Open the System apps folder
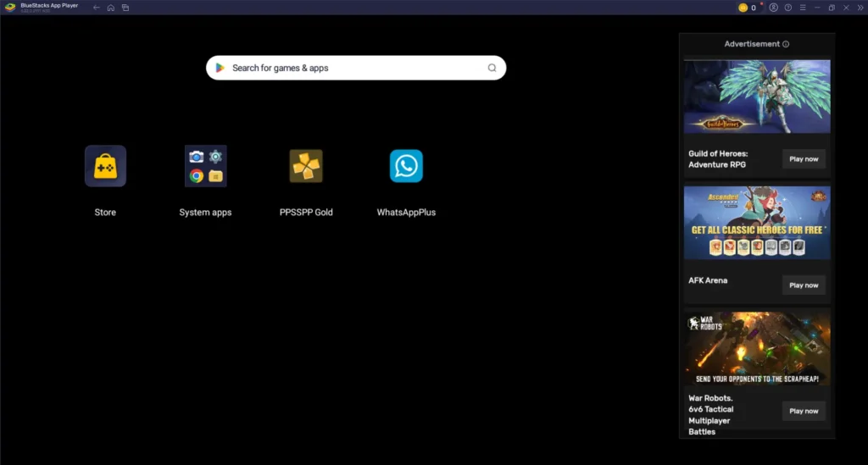 click(x=205, y=166)
